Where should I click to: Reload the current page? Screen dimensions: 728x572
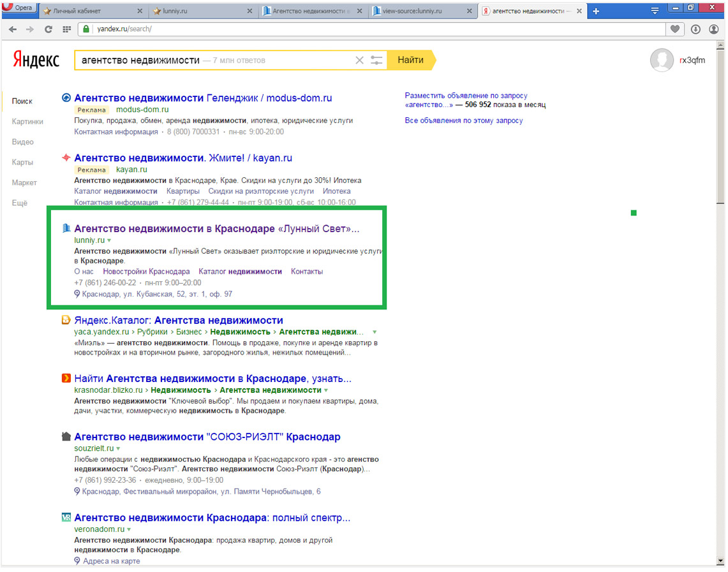(48, 29)
